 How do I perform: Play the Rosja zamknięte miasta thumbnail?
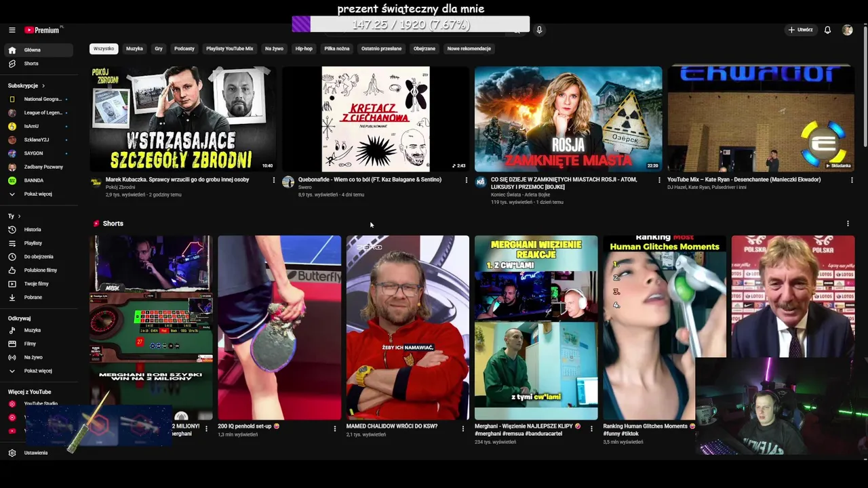568,119
